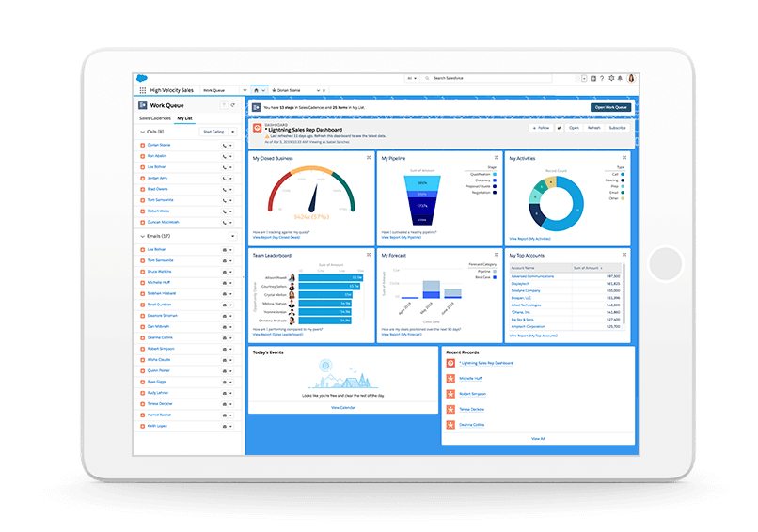The image size is (758, 532).
Task: Open the Help question mark icon
Action: [x=602, y=78]
